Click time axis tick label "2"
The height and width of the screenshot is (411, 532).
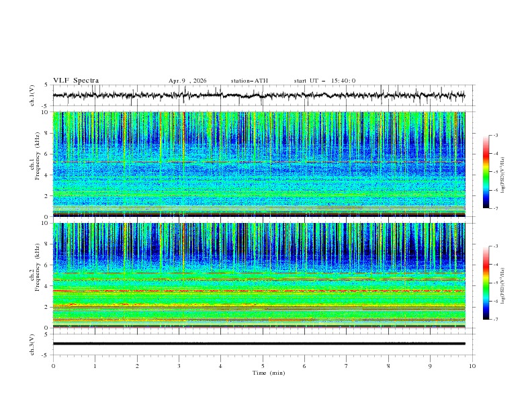point(137,366)
